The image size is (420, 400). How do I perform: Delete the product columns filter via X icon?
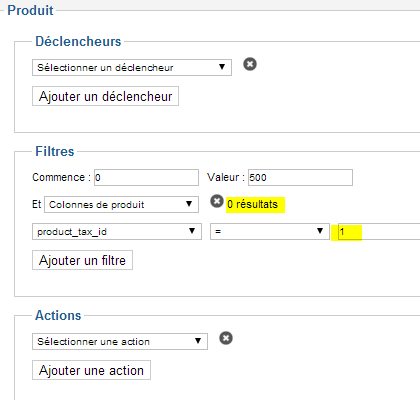click(217, 201)
